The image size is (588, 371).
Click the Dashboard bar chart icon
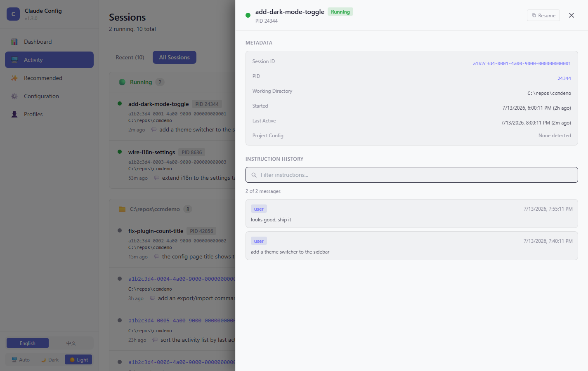[x=14, y=42]
